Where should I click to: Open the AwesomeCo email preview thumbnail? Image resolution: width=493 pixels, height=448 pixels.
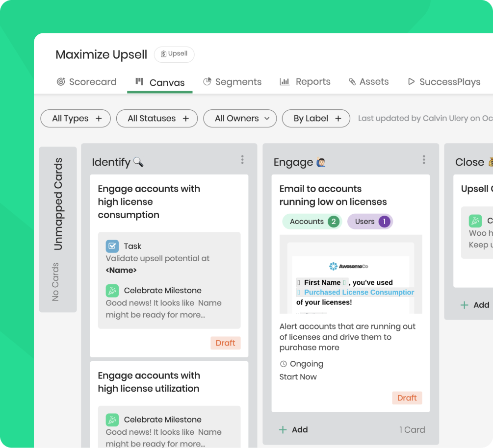click(351, 274)
